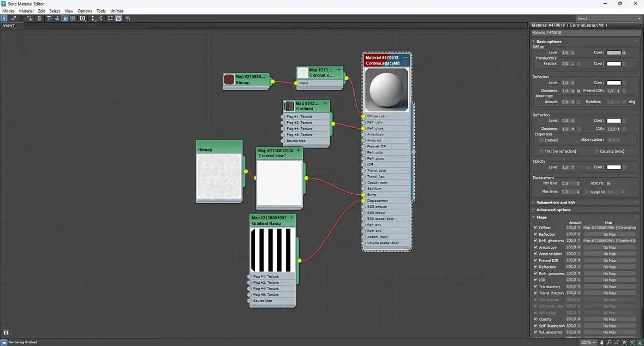The width and height of the screenshot is (644, 346).
Task: Enable Caustics (slow) checkbox
Action: [x=597, y=151]
